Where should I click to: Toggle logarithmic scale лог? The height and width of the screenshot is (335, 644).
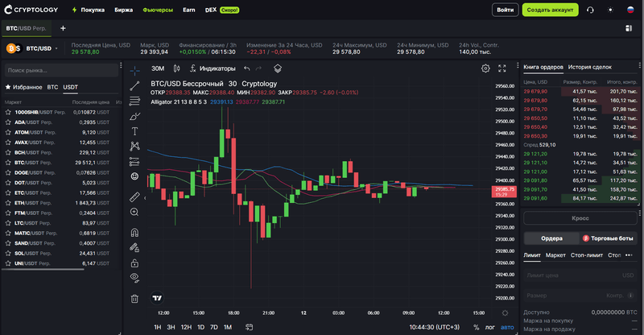pyautogui.click(x=490, y=327)
